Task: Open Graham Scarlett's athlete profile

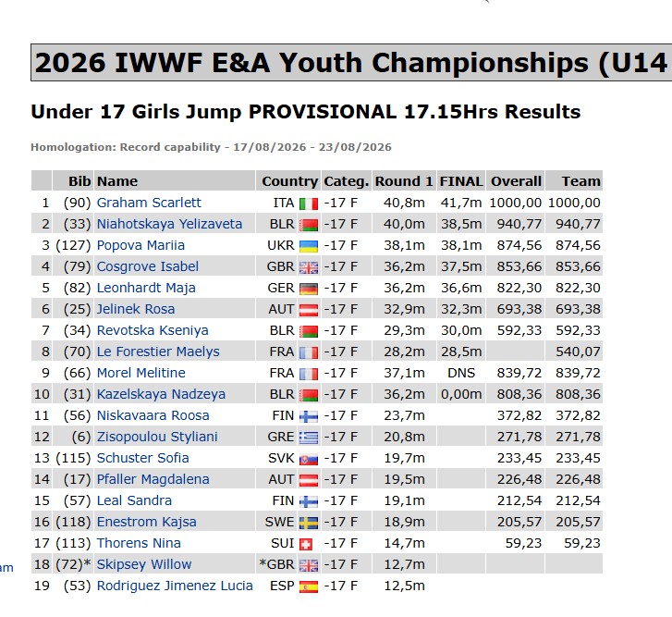Action: click(149, 203)
